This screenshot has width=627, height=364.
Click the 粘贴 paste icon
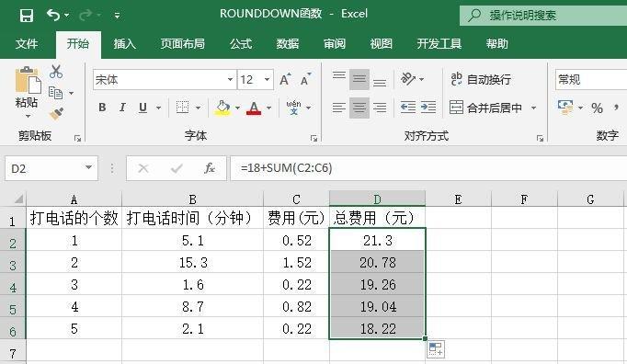tap(28, 80)
